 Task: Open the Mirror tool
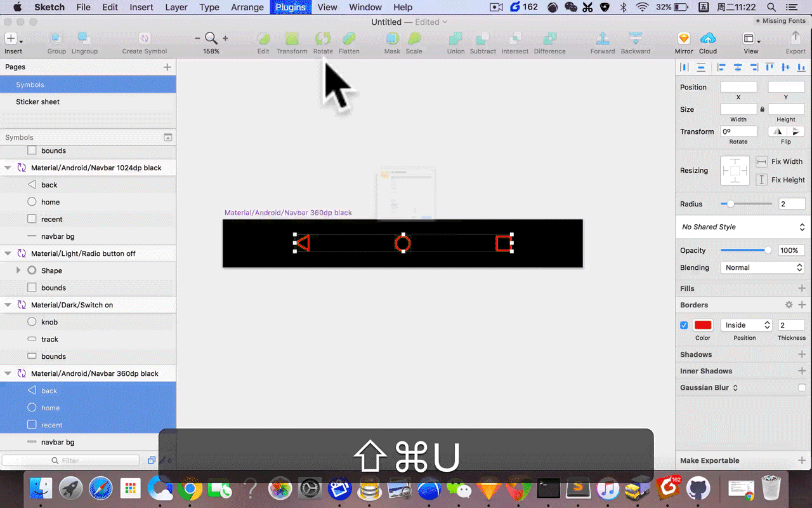[x=684, y=39]
